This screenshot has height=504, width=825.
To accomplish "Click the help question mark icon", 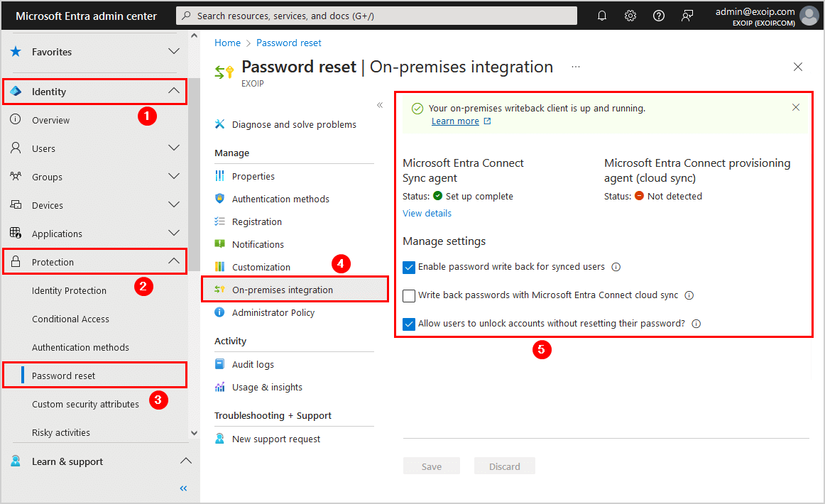I will (659, 16).
